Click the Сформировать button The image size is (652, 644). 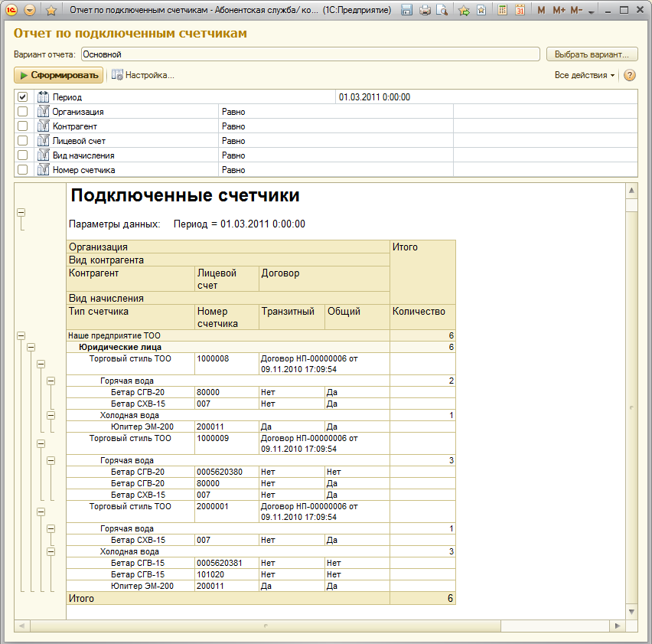point(59,75)
